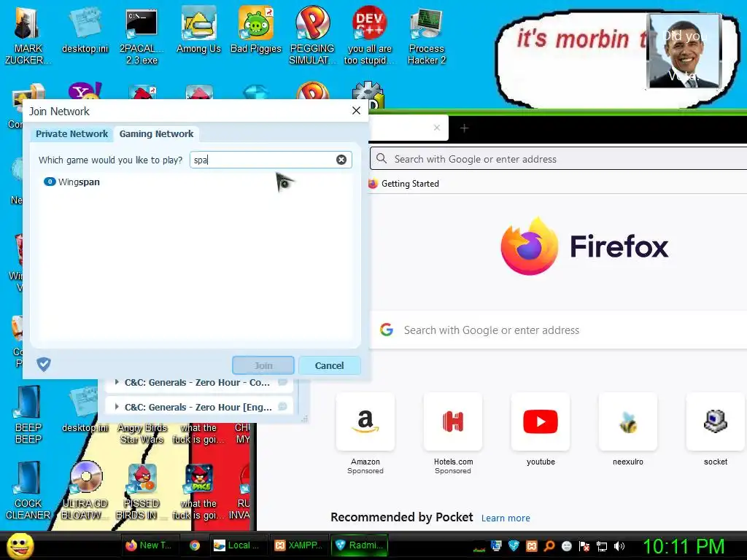
Task: Click the Action Center flag tray icon
Action: pos(584,546)
